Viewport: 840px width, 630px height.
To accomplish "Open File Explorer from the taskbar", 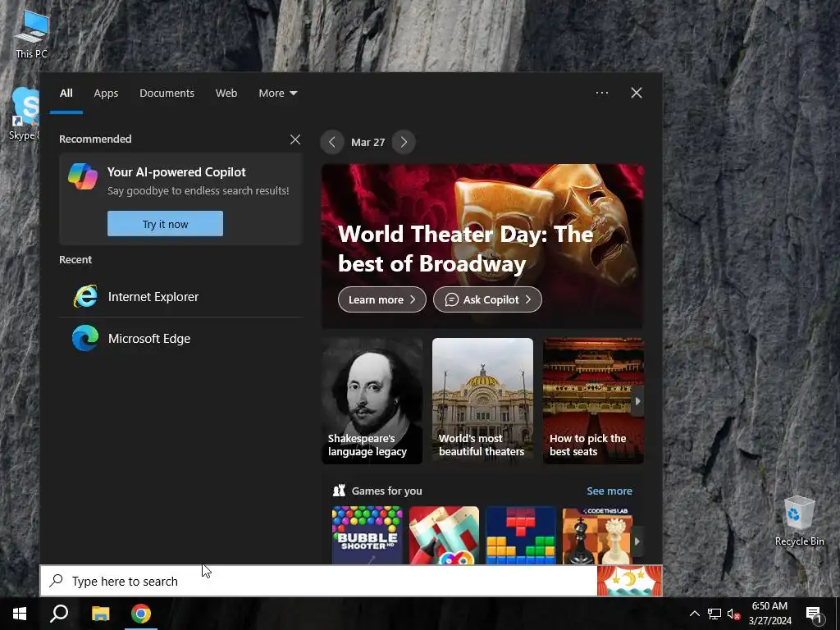I will point(100,614).
